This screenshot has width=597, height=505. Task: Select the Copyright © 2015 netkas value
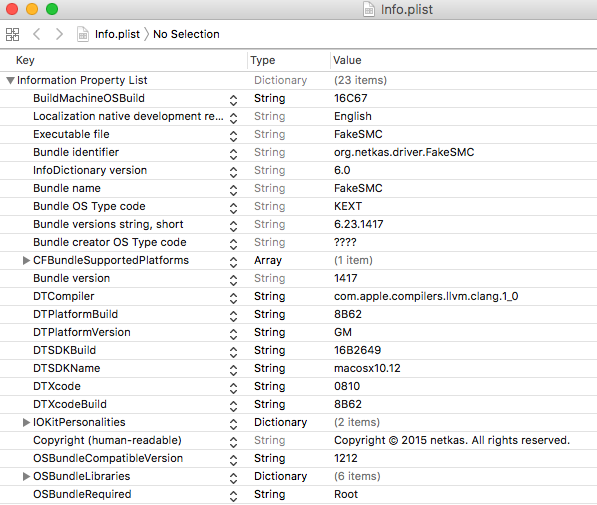click(x=452, y=440)
